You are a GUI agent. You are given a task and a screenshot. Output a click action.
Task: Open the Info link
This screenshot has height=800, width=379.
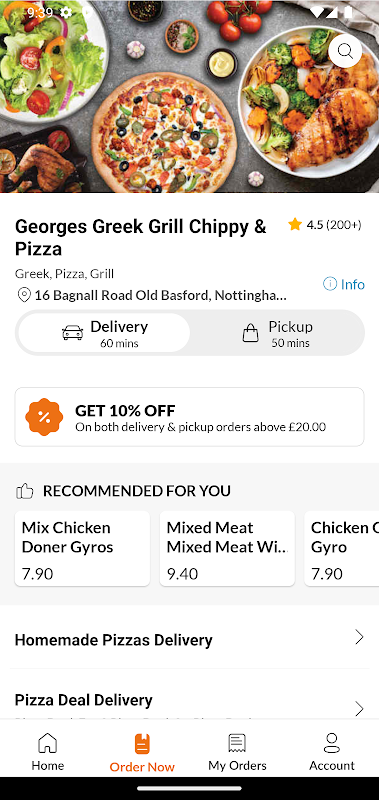pos(344,284)
